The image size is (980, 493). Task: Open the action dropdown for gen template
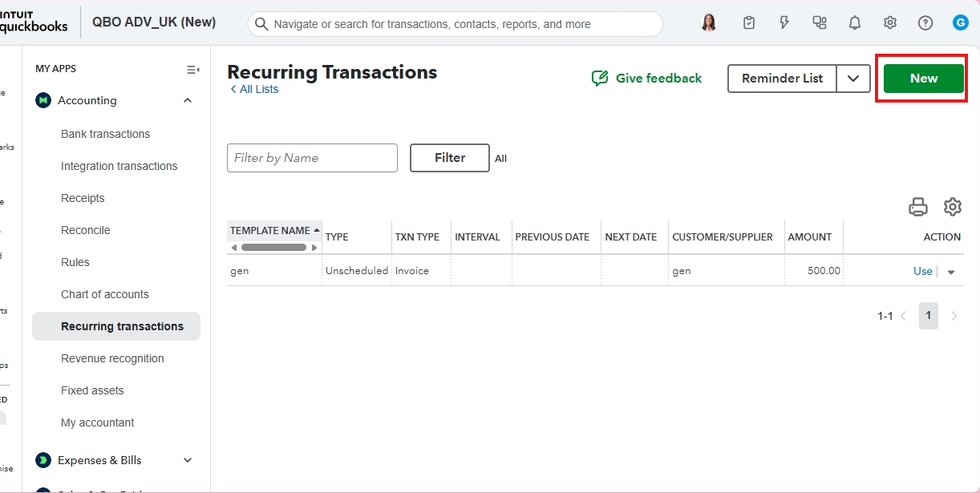tap(951, 272)
